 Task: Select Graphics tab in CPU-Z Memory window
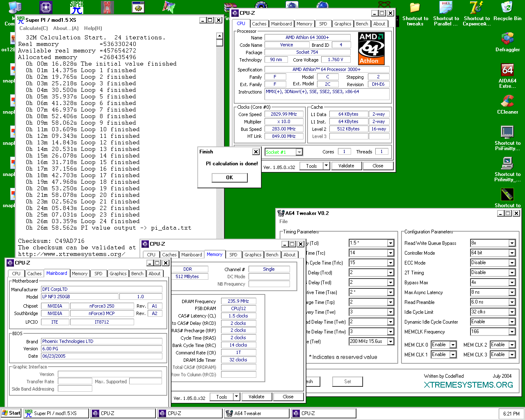253,255
